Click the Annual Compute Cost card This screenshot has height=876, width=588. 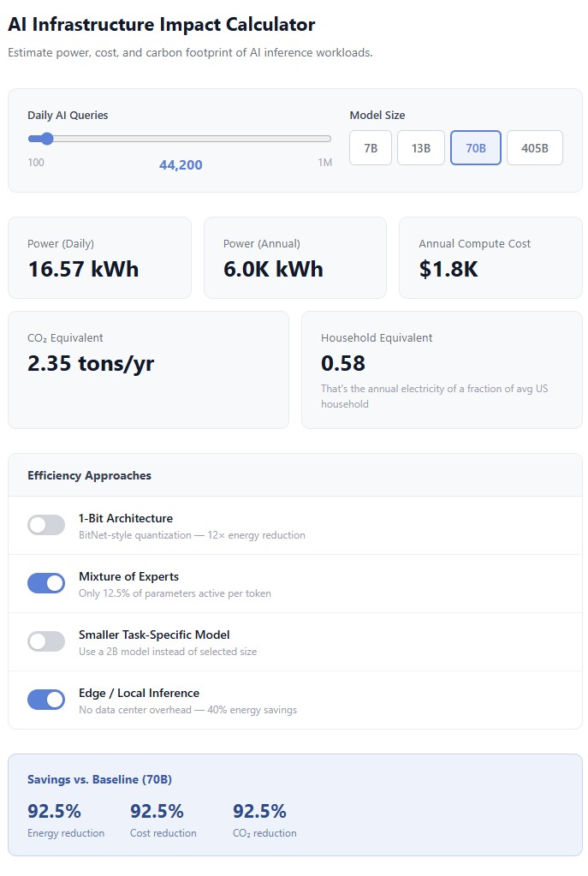coord(490,257)
